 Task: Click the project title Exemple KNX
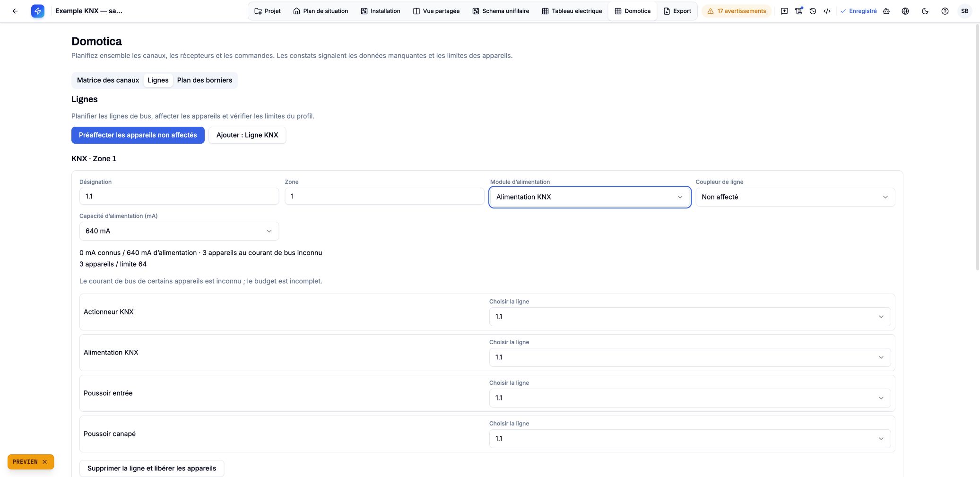[x=89, y=11]
